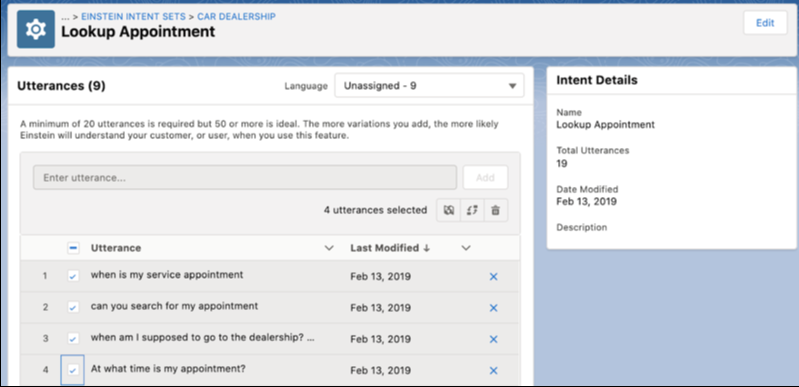Toggle the select-all checkbox in the Utterance header
This screenshot has width=799, height=387.
click(x=73, y=248)
